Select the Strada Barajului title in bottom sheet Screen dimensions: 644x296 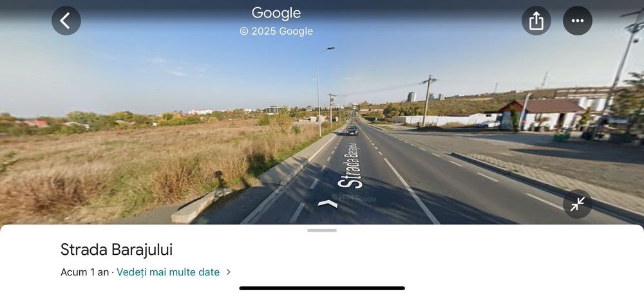point(117,250)
